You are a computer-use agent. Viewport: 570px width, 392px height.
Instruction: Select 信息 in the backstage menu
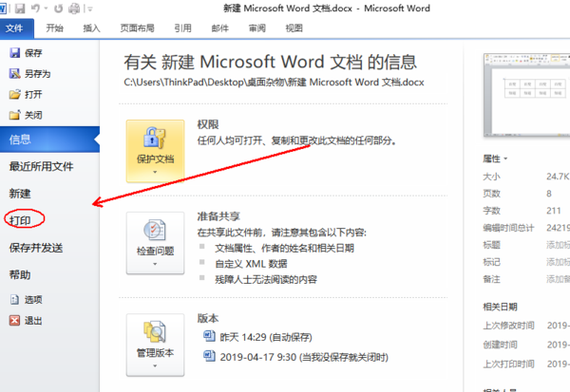tap(49, 140)
